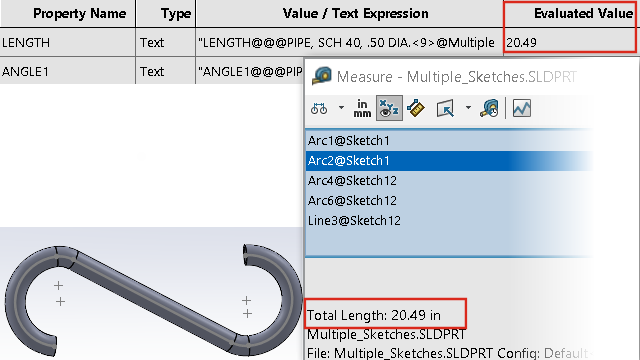Click the Create Sensor graph icon
The width and height of the screenshot is (640, 360).
(x=522, y=108)
